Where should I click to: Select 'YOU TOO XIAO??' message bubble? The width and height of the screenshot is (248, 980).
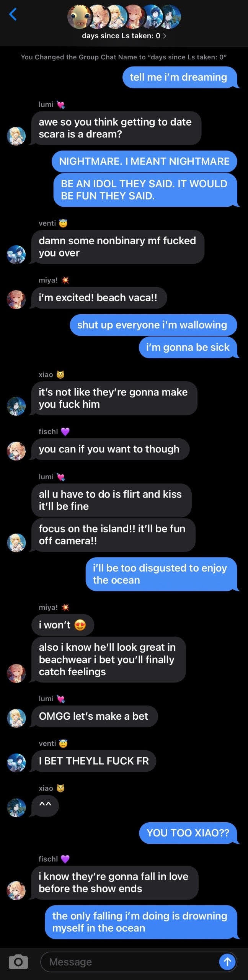188,833
